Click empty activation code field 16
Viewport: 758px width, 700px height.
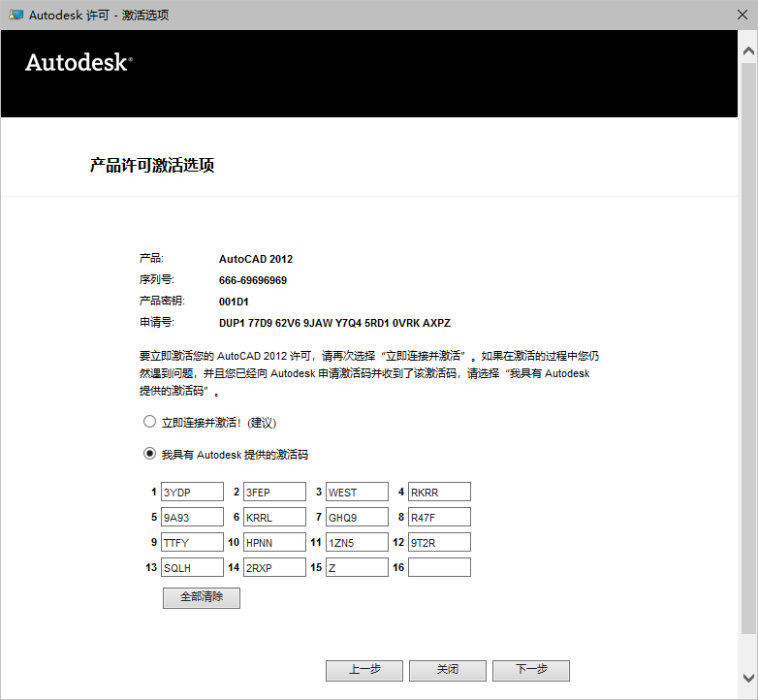[x=439, y=567]
